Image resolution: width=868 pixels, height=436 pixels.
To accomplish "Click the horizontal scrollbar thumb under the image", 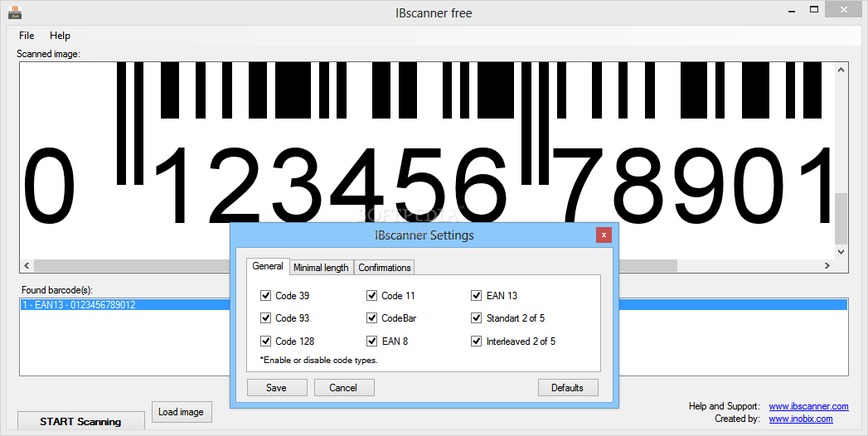I will (x=356, y=265).
